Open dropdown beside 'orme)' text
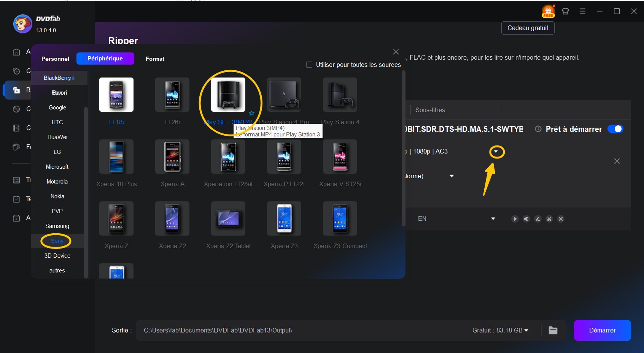The height and width of the screenshot is (353, 644). (x=452, y=176)
